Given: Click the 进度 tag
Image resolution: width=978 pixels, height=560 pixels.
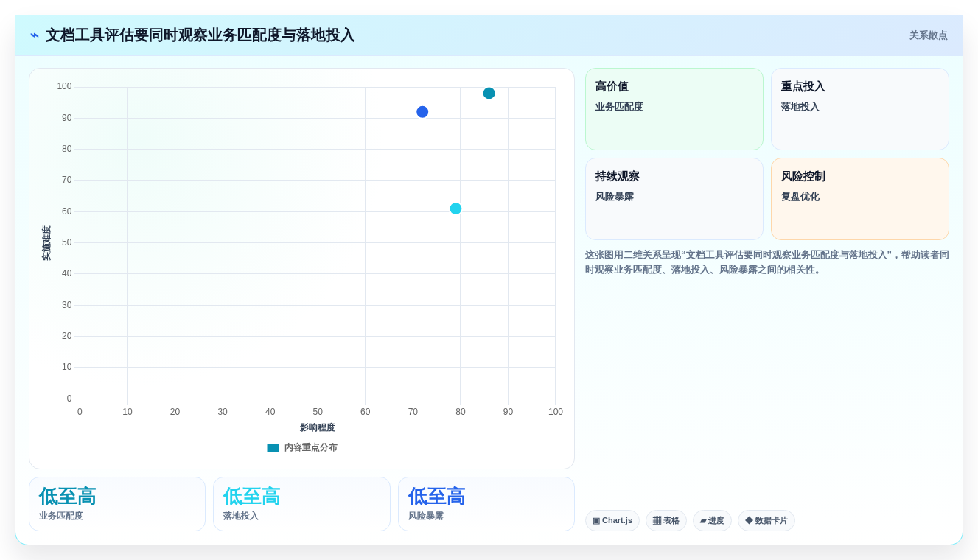Looking at the screenshot, I should (712, 520).
